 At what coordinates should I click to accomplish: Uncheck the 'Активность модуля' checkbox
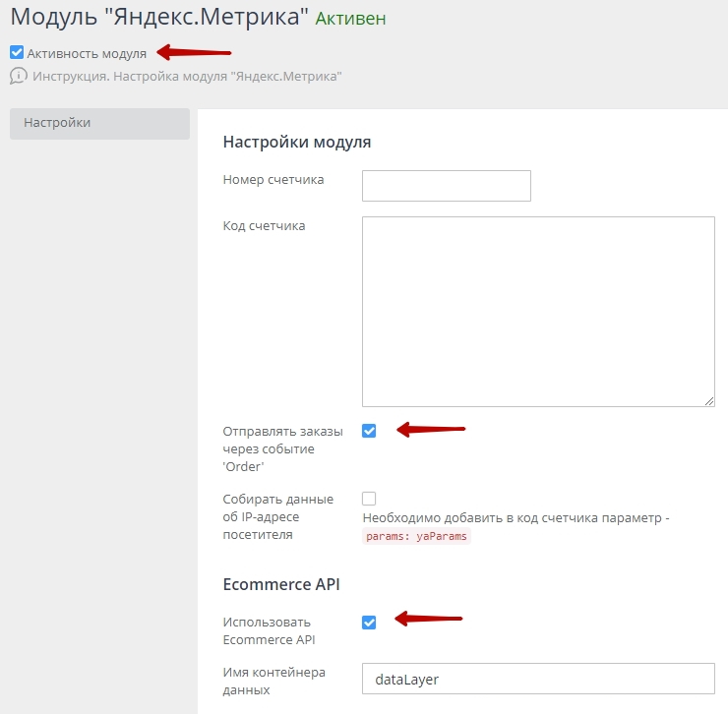pos(17,52)
